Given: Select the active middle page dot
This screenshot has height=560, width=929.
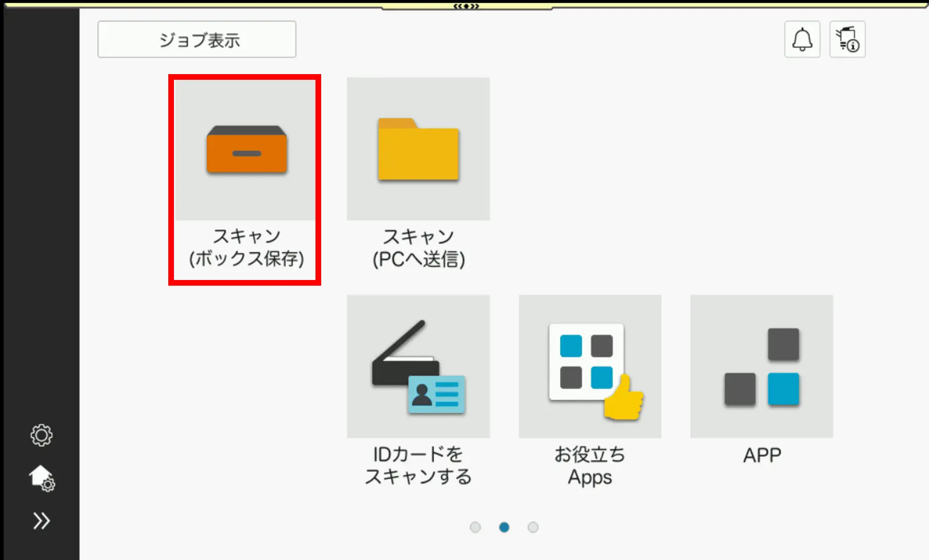Looking at the screenshot, I should tap(504, 527).
